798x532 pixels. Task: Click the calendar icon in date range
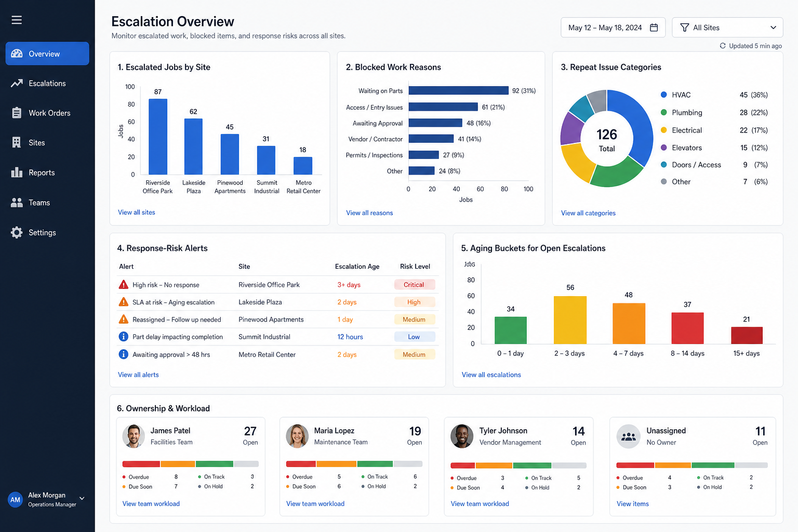pyautogui.click(x=654, y=28)
